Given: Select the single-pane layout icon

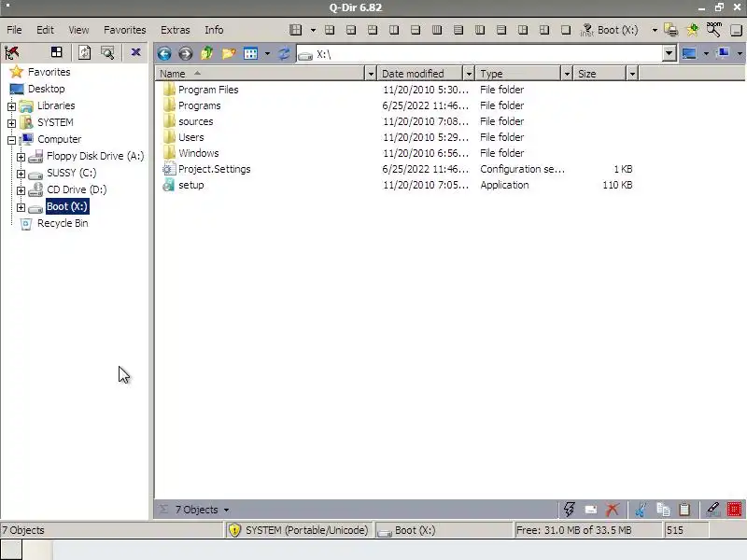Looking at the screenshot, I should pos(566,30).
